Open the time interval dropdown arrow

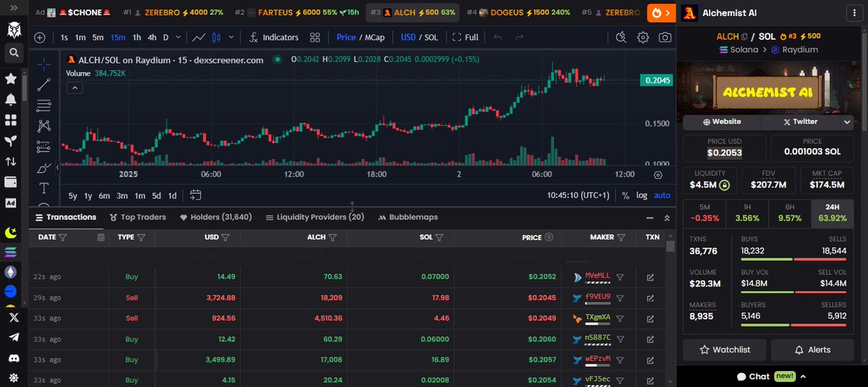pos(178,37)
